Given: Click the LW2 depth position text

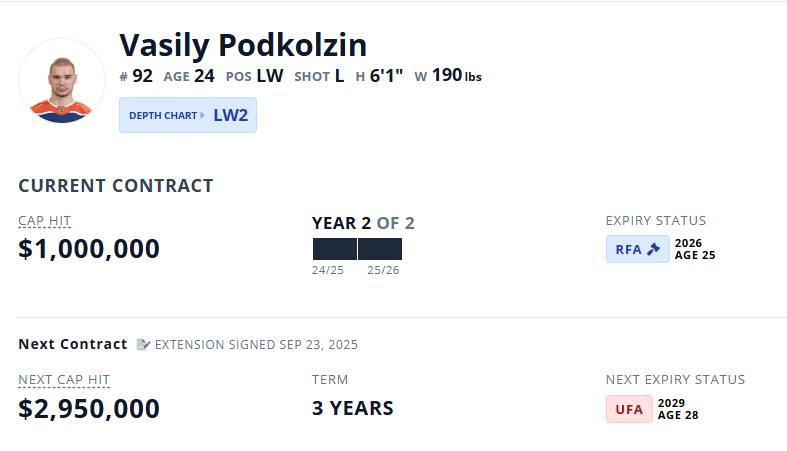Looking at the screenshot, I should click(x=230, y=115).
